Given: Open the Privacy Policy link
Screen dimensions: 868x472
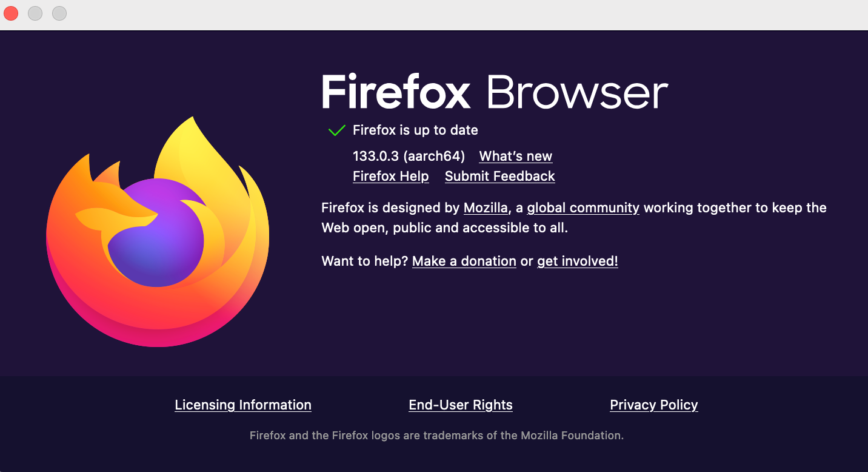Looking at the screenshot, I should [654, 405].
